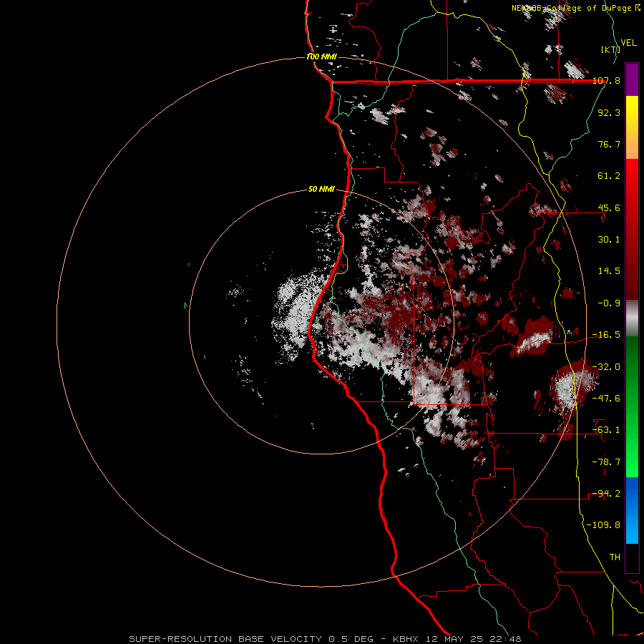
Task: Select the "VEL" legend title
Action: coord(628,43)
